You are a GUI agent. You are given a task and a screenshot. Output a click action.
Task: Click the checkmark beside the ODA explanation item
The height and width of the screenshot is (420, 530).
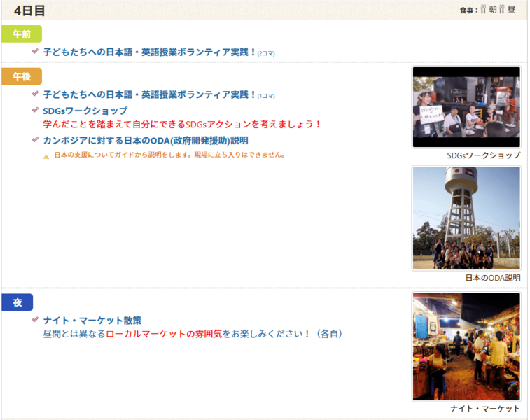coord(35,139)
